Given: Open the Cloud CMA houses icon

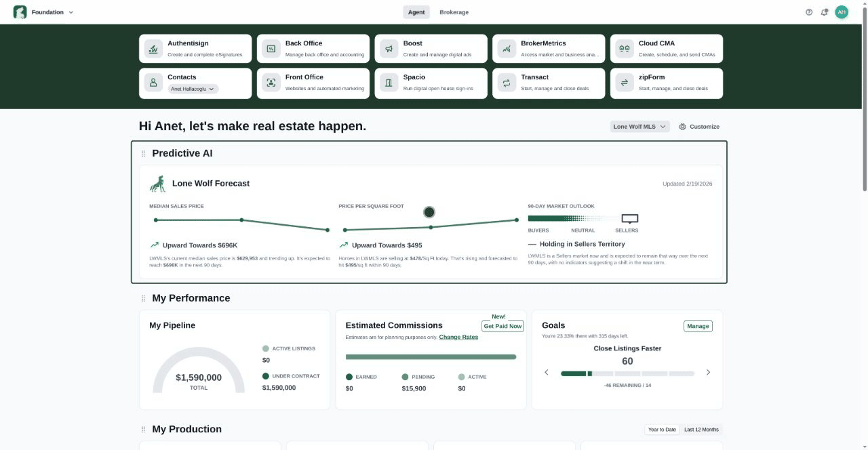Looking at the screenshot, I should pyautogui.click(x=625, y=49).
